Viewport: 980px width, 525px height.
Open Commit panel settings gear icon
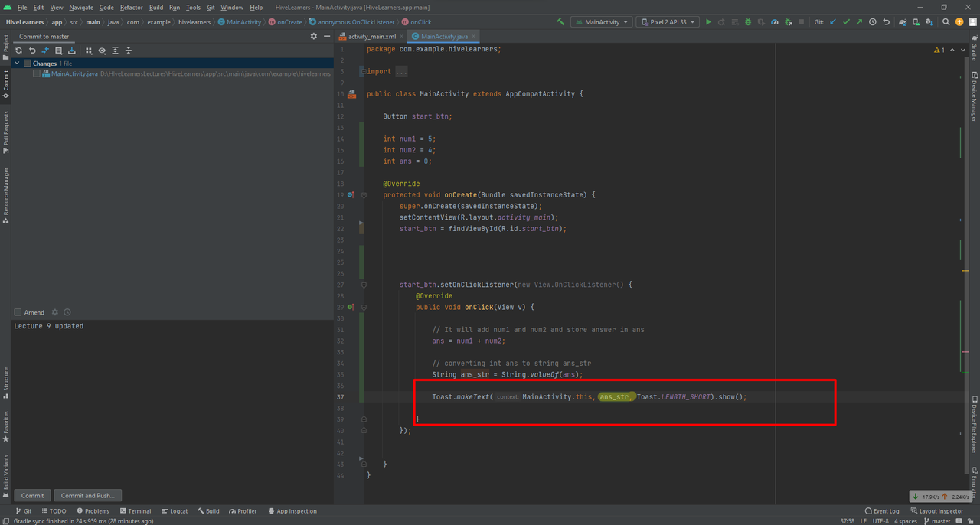click(313, 36)
